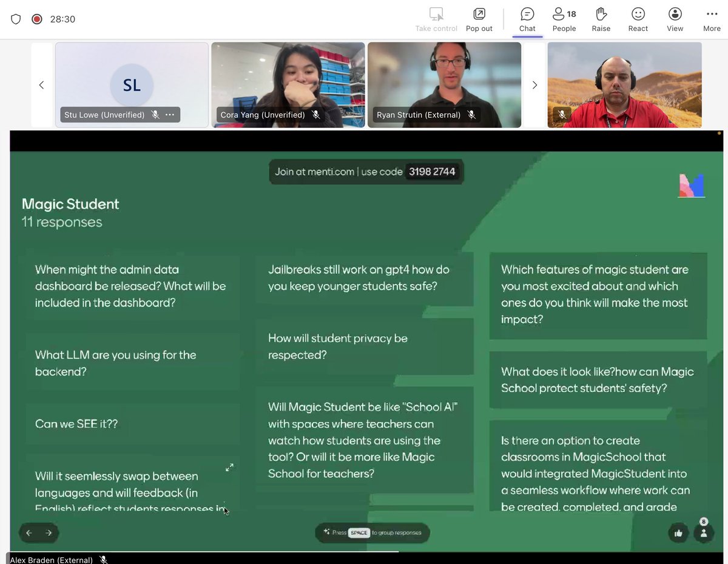This screenshot has width=728, height=564.
Task: Select Cora Yang's video tile
Action: click(x=288, y=85)
